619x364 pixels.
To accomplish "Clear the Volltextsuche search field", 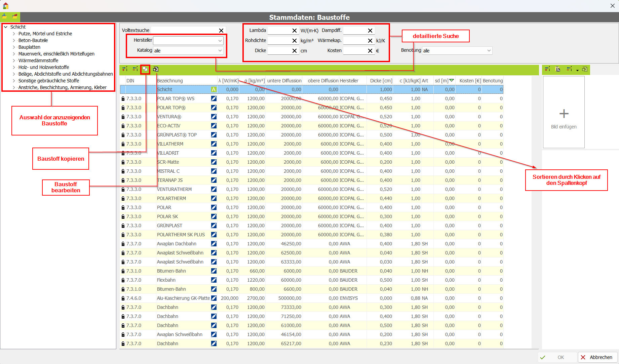I will click(221, 30).
